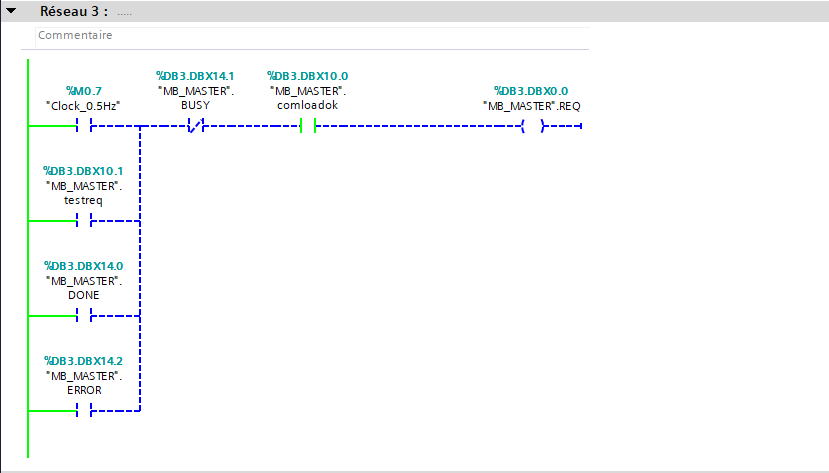Viewport: 829px width, 473px height.
Task: Click the %DB3.DBX10.1 address above testreq
Action: (x=83, y=171)
